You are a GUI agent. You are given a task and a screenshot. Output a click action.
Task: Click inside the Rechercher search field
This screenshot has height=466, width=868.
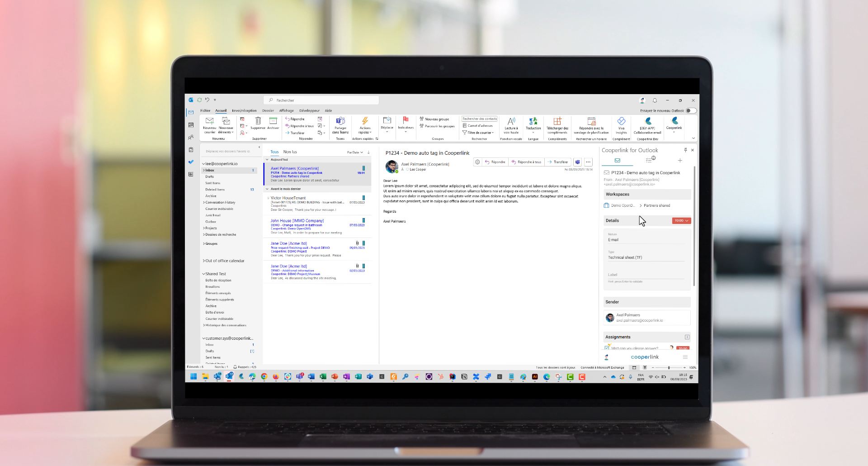[321, 100]
